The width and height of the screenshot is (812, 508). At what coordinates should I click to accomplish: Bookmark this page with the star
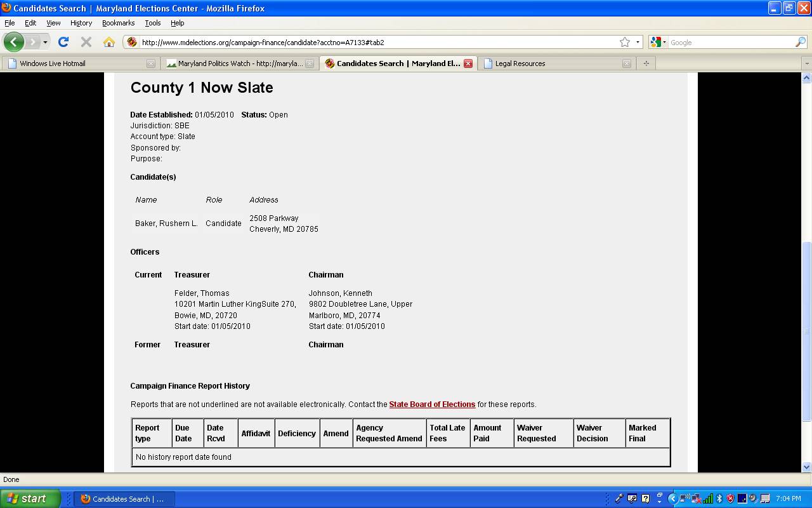[x=625, y=42]
